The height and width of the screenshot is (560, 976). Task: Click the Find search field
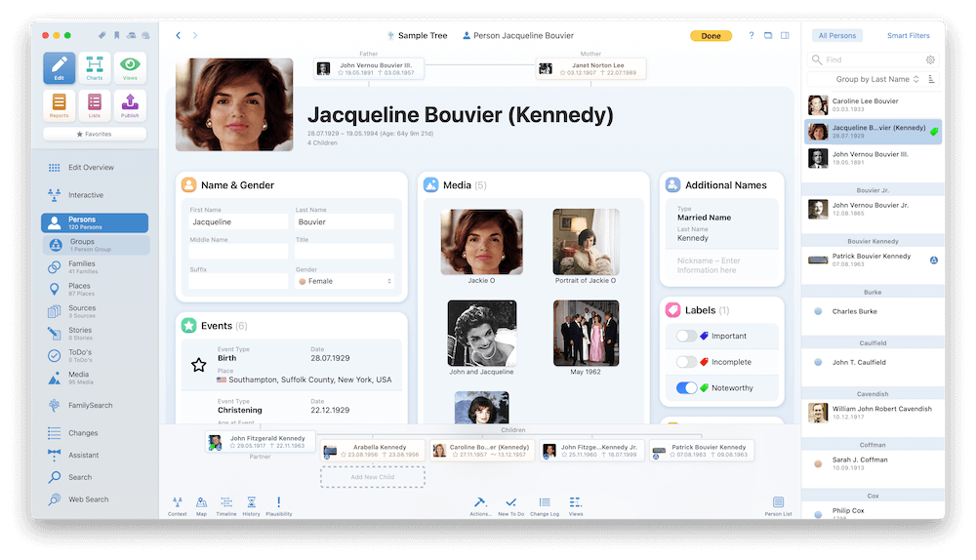(x=873, y=60)
